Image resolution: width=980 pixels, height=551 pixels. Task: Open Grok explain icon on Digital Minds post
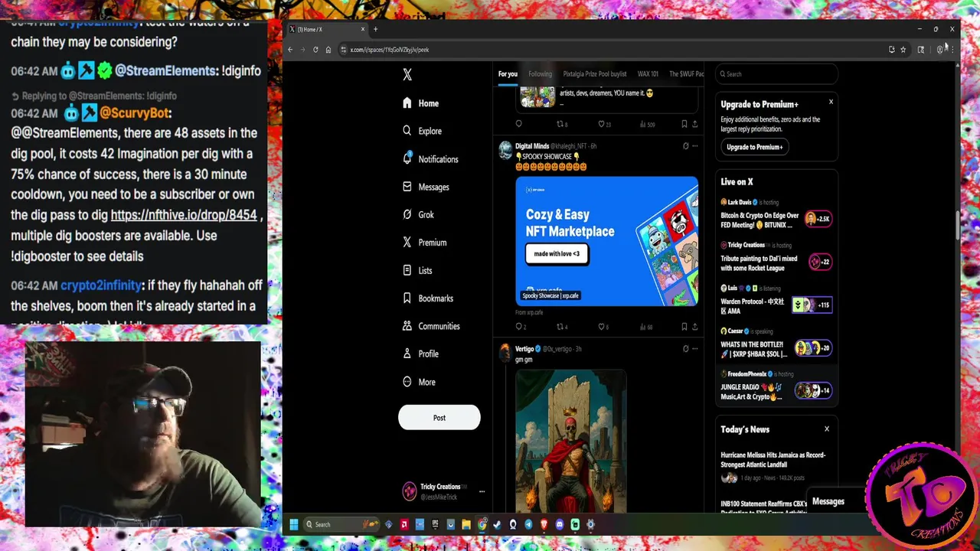point(685,145)
